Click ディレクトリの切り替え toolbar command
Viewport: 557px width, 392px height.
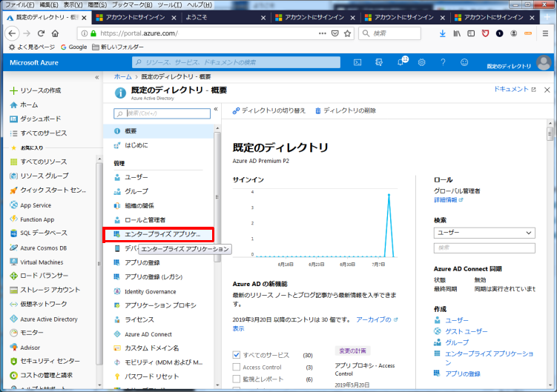pyautogui.click(x=269, y=111)
